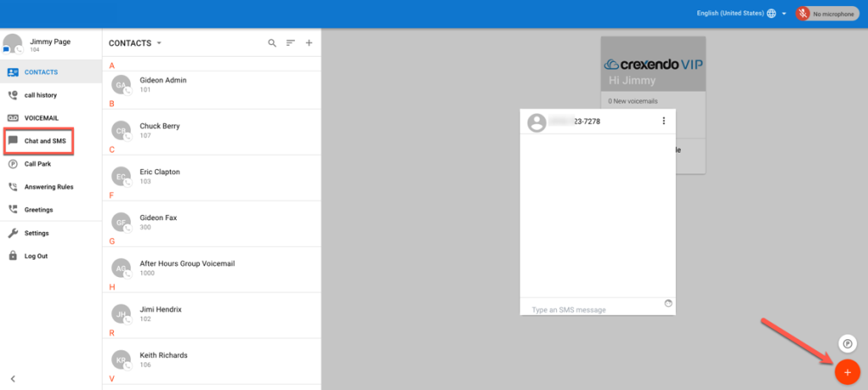Click the No microphone status button

point(827,14)
